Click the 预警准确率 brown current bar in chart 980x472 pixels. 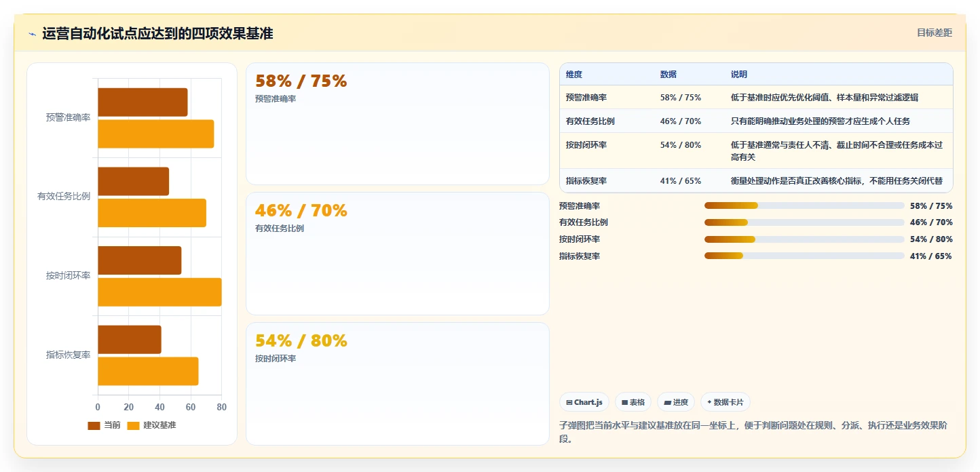[x=143, y=102]
